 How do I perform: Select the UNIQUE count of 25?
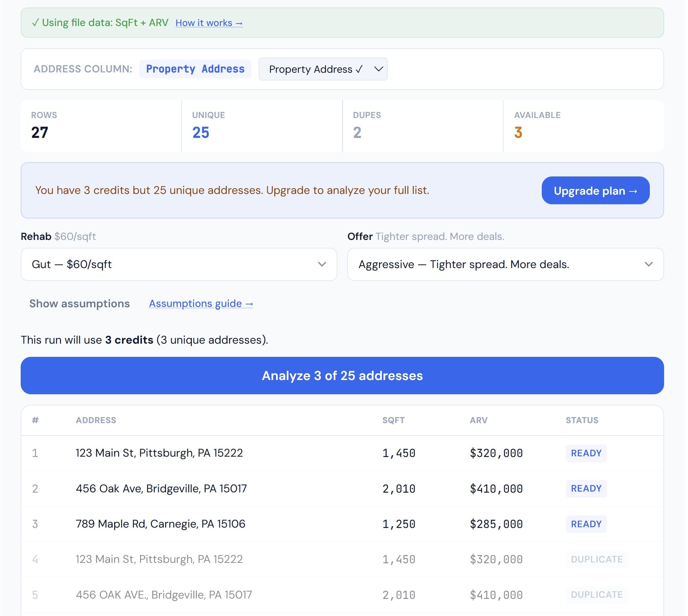tap(200, 132)
